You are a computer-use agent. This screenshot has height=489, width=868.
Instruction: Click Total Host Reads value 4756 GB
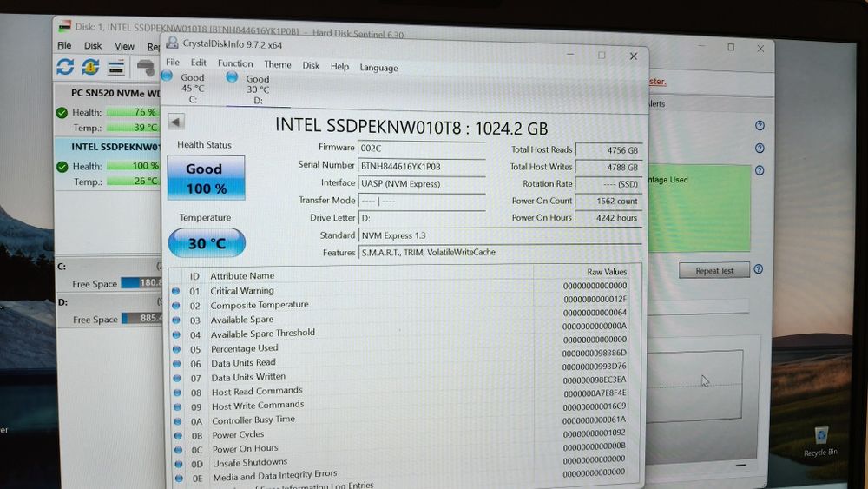(609, 150)
